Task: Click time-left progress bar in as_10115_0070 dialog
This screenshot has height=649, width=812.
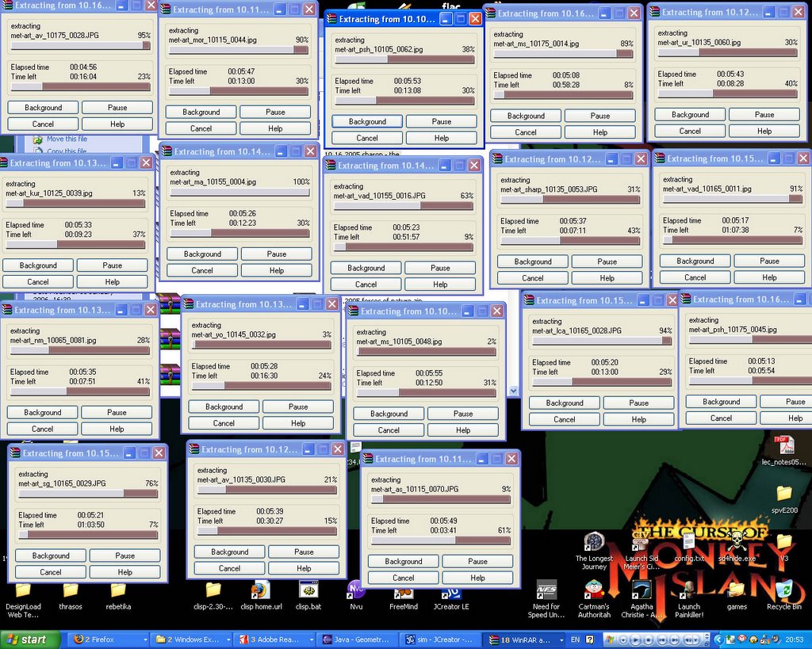Action: [x=441, y=540]
